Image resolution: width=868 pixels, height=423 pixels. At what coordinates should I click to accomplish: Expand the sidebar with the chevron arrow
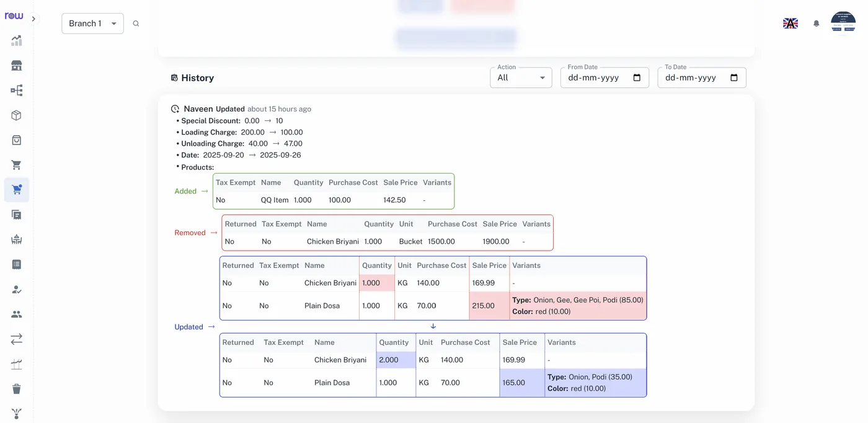click(33, 19)
